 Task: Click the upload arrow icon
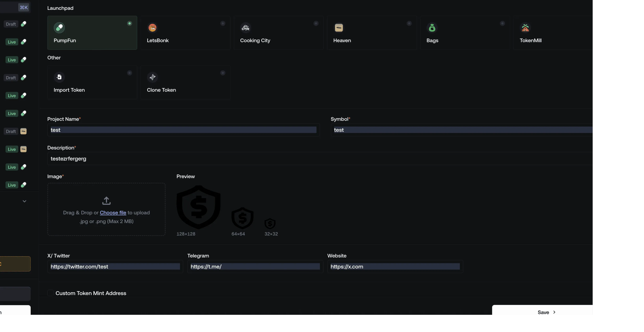click(x=106, y=200)
